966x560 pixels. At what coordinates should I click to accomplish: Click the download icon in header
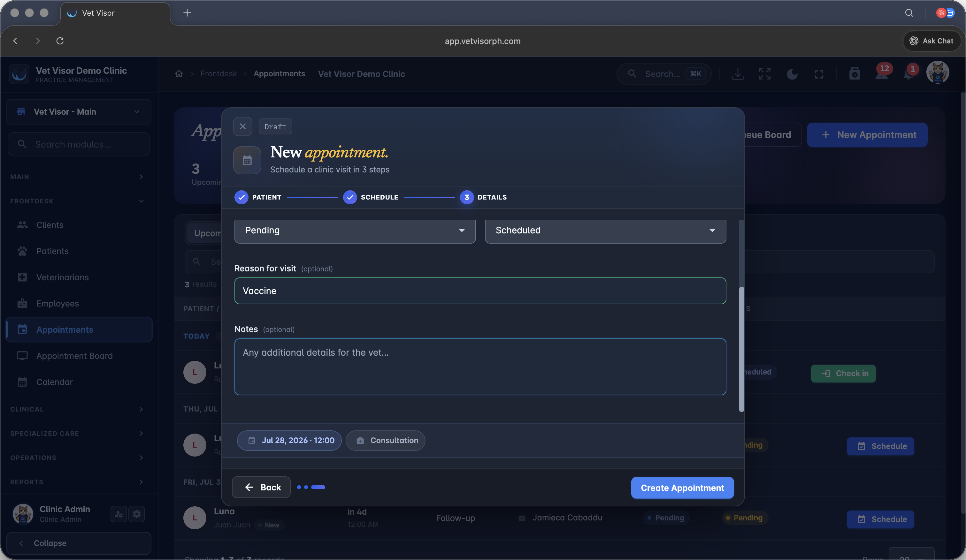738,74
